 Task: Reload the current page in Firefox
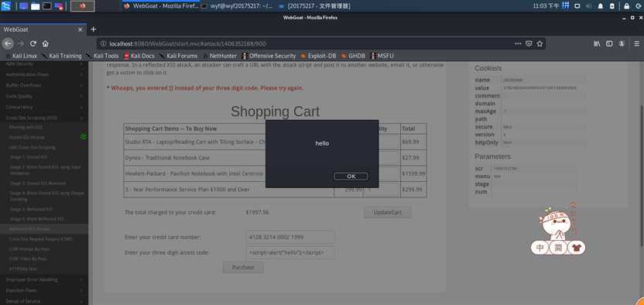(x=33, y=43)
